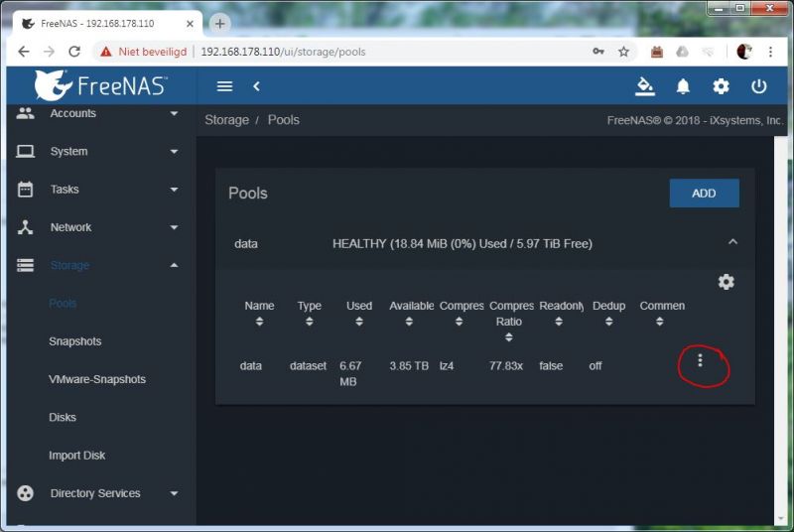Sort by Compression Ratio column
The image size is (794, 532).
509,337
